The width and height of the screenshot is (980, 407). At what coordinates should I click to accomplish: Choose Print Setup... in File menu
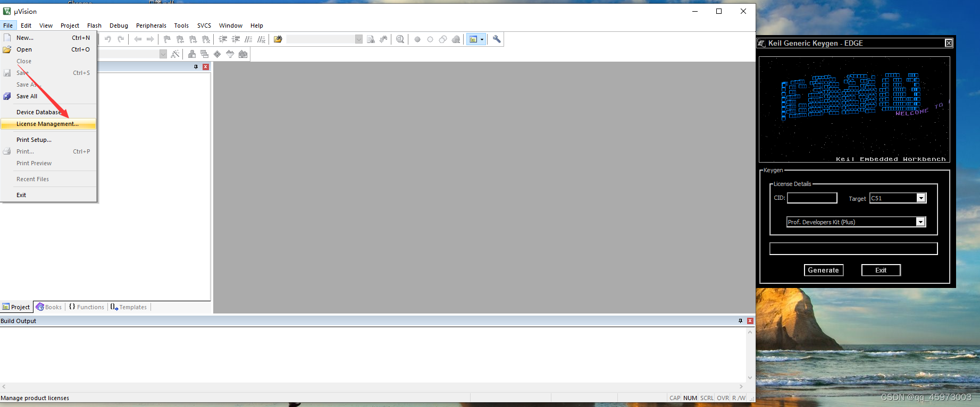pos(48,140)
